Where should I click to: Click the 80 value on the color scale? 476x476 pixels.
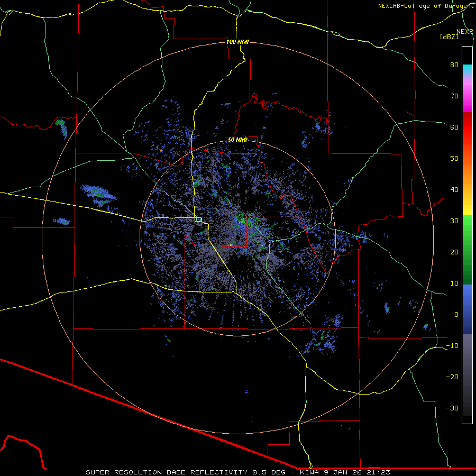pos(454,65)
